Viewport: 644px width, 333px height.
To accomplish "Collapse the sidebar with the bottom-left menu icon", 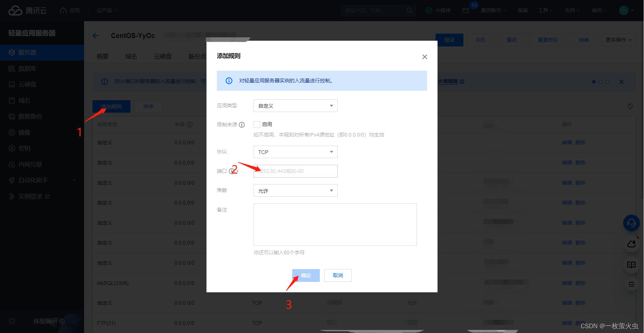I will pyautogui.click(x=12, y=321).
